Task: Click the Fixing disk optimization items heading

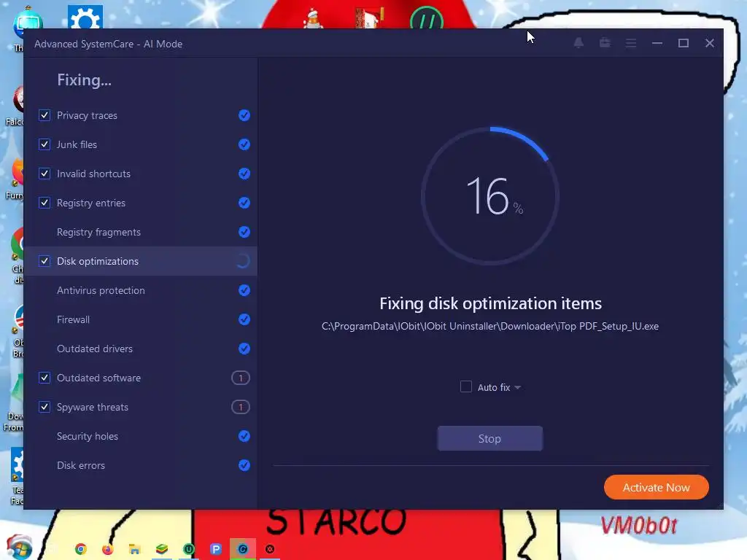Action: point(490,303)
